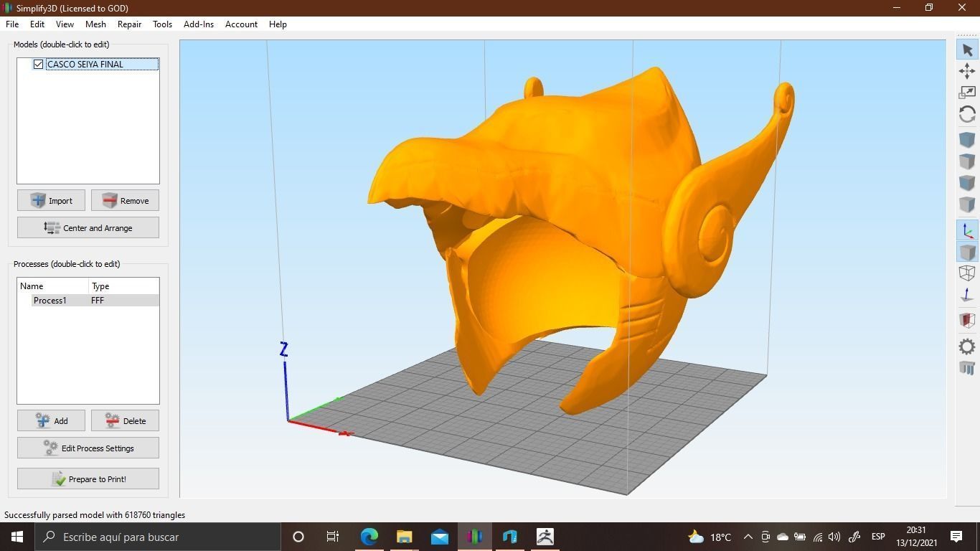Click the OneDrive cloud tray icon
This screenshot has height=551, width=980.
pos(783,537)
